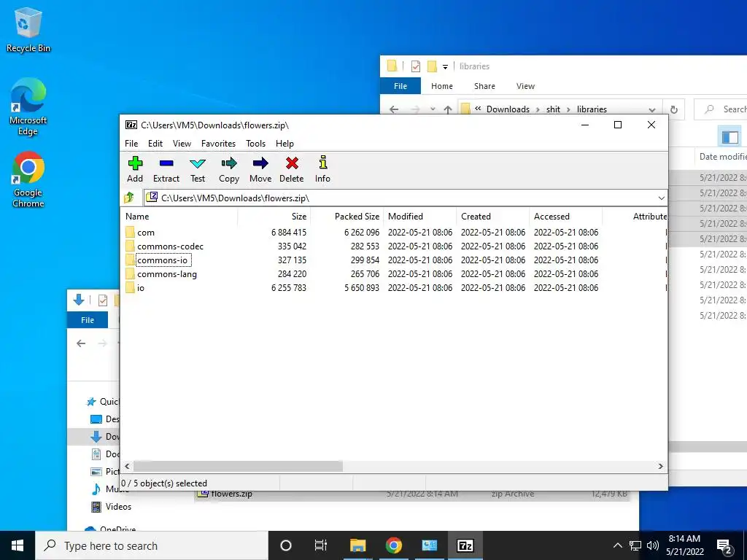Click shit breadcrumb in libraries window
The image size is (747, 560).
pyautogui.click(x=553, y=109)
